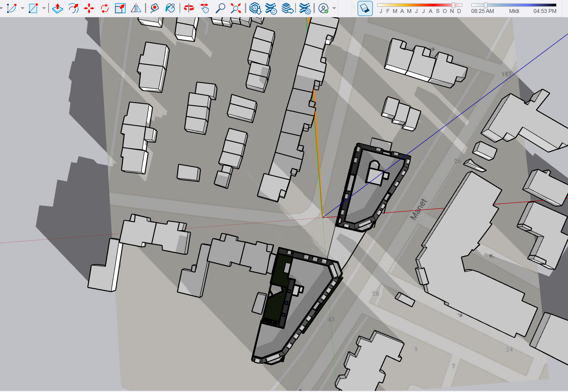Click the shadow time-of-day slider handle
The height and width of the screenshot is (392, 568).
486,5
